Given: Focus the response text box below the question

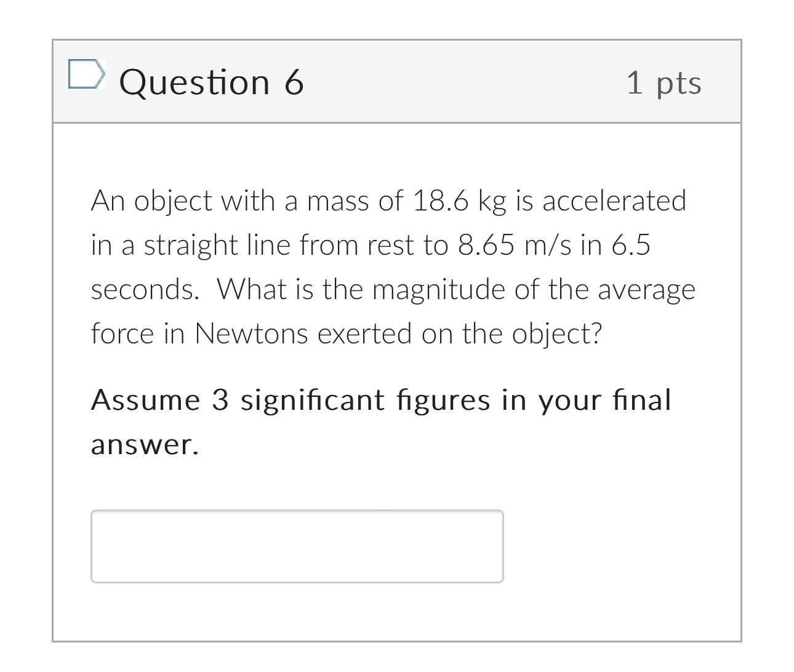Looking at the screenshot, I should point(297,546).
